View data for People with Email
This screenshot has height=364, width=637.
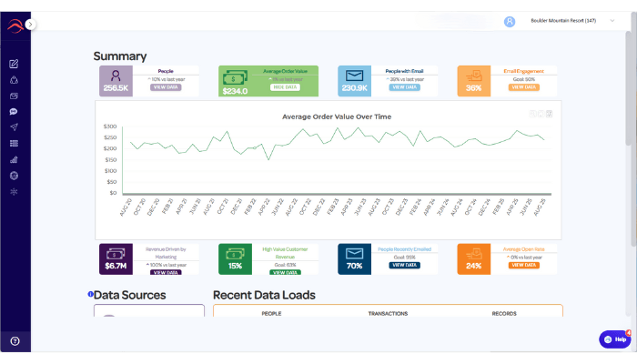[x=405, y=87]
